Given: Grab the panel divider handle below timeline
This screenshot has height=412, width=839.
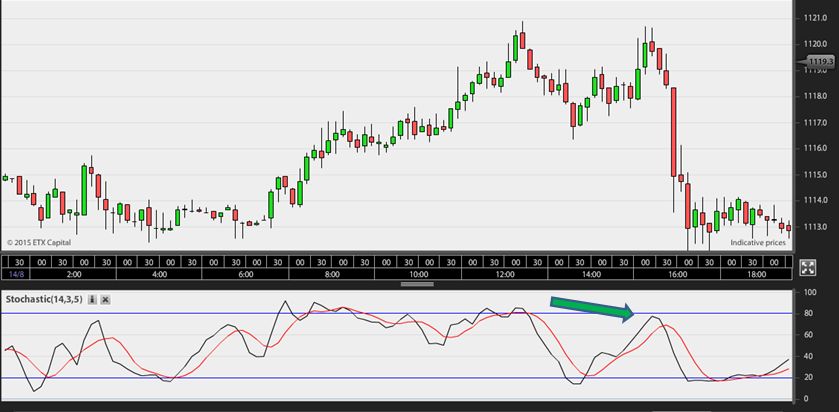Looking at the screenshot, I should [417, 284].
